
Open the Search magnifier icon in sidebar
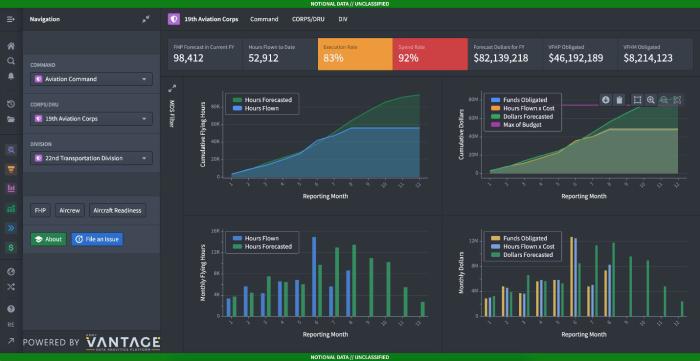point(11,61)
